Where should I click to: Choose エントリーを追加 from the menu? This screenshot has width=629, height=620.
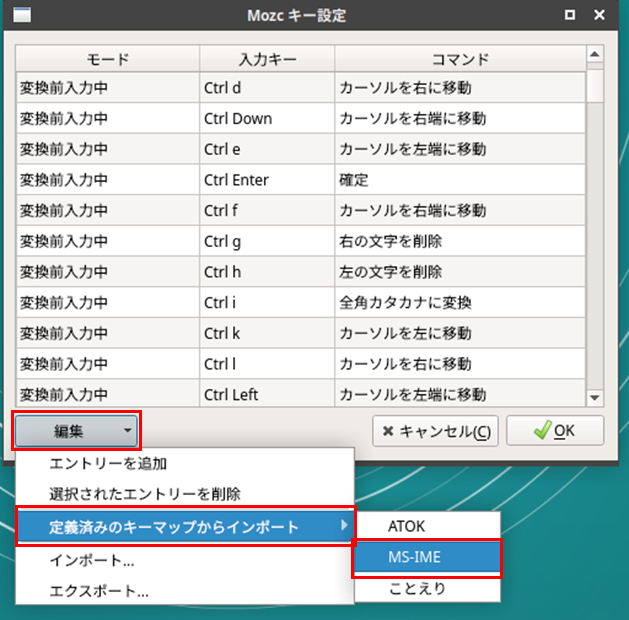click(185, 464)
